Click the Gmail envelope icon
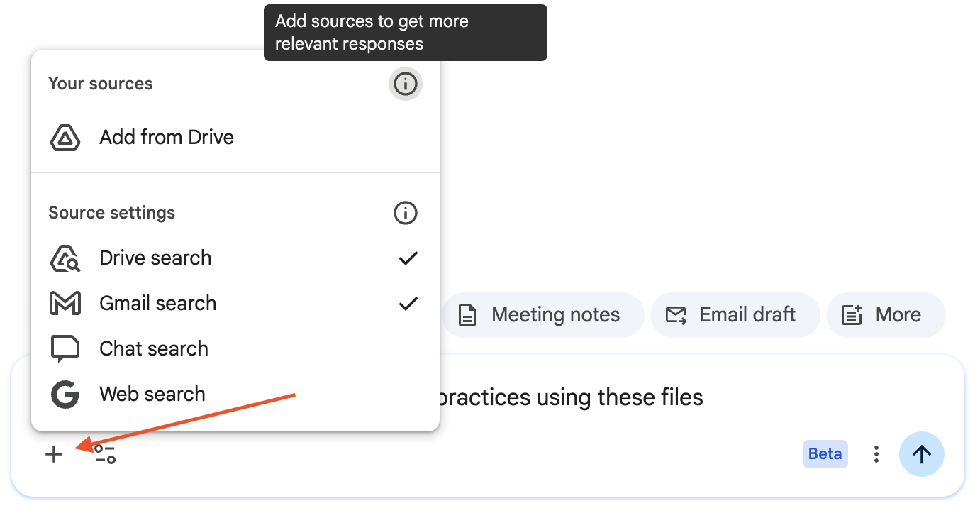The image size is (980, 518). [65, 304]
